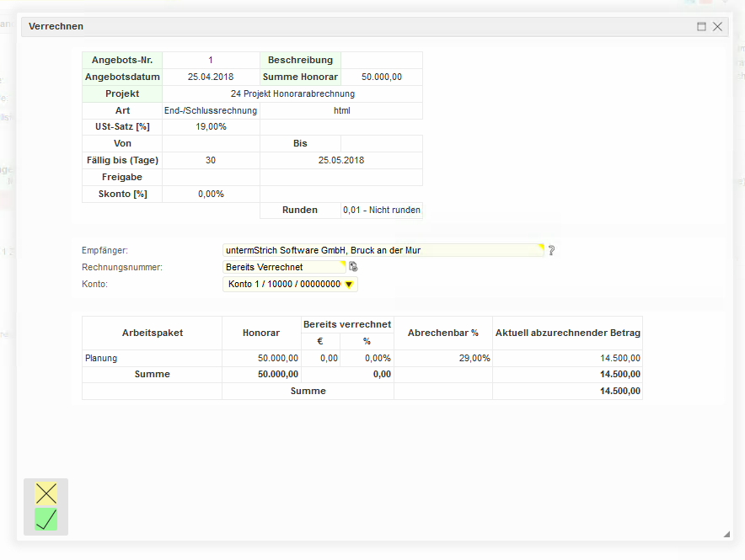Click the help question mark beside Empfänger
The image size is (745, 560).
point(552,250)
